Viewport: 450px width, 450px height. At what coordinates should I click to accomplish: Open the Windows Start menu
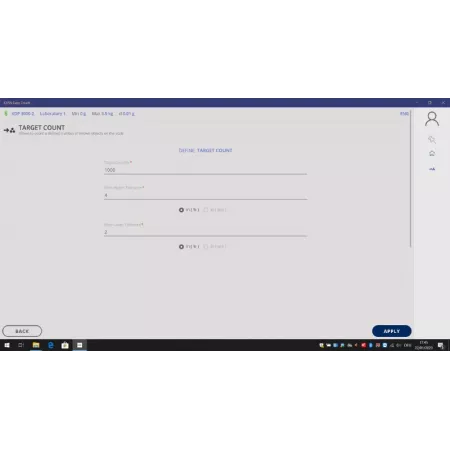7,345
